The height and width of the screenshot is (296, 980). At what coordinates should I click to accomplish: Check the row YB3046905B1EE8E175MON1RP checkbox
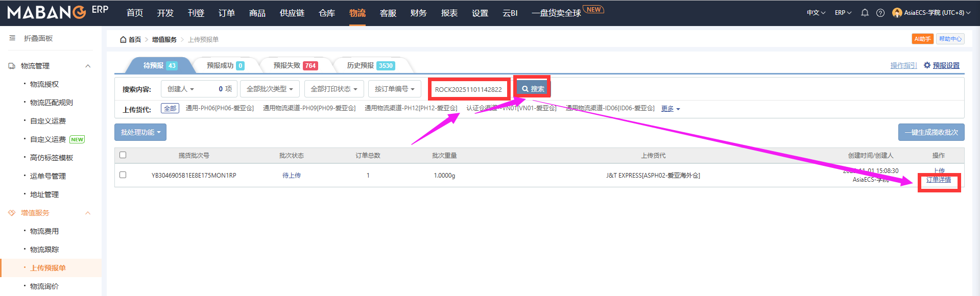coord(123,175)
